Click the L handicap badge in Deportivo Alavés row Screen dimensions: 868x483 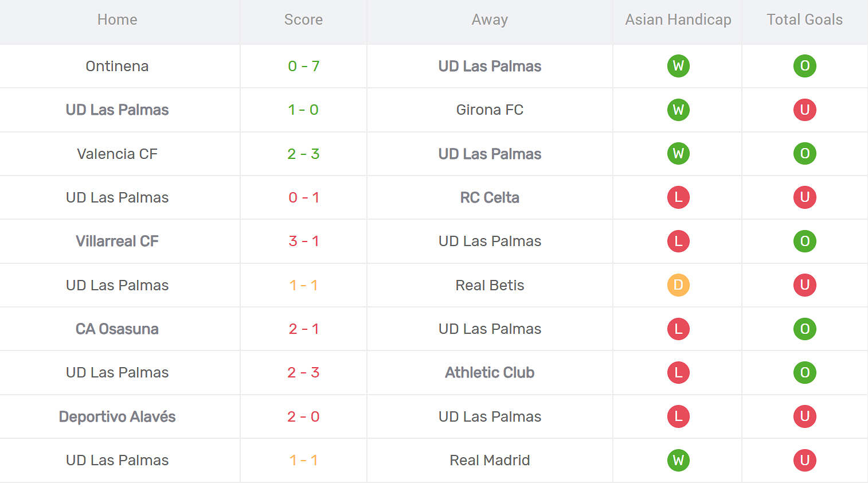pos(678,416)
